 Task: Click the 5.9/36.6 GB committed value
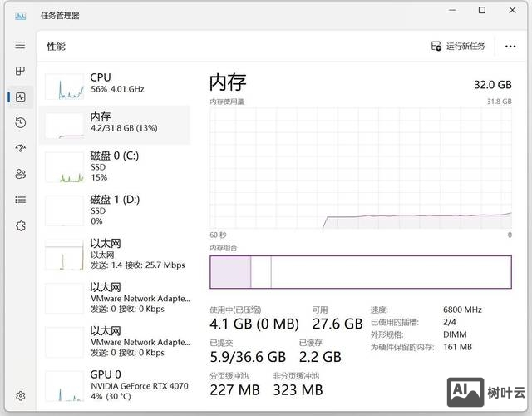[x=248, y=357]
